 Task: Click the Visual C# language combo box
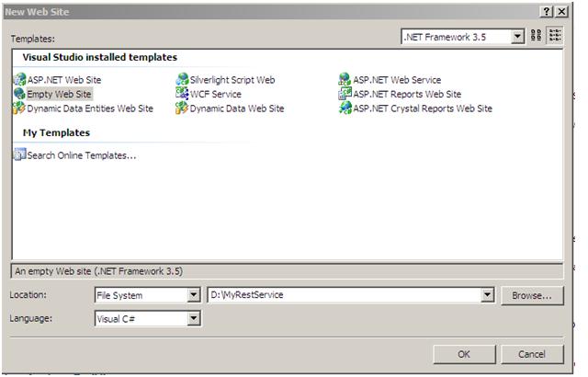[148, 318]
